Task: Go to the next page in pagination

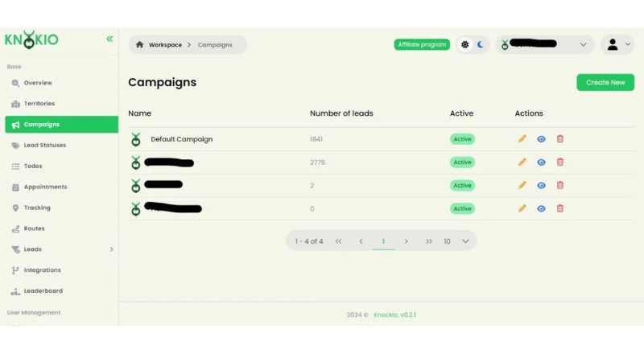Action: click(x=407, y=241)
